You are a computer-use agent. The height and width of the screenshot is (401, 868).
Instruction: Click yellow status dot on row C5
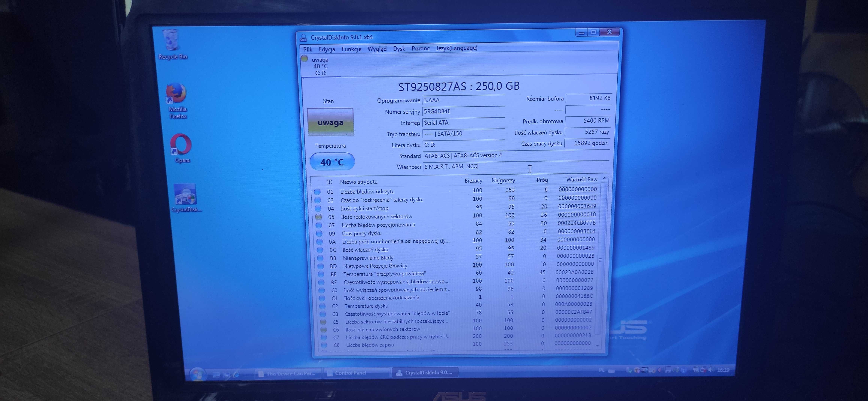(x=323, y=322)
